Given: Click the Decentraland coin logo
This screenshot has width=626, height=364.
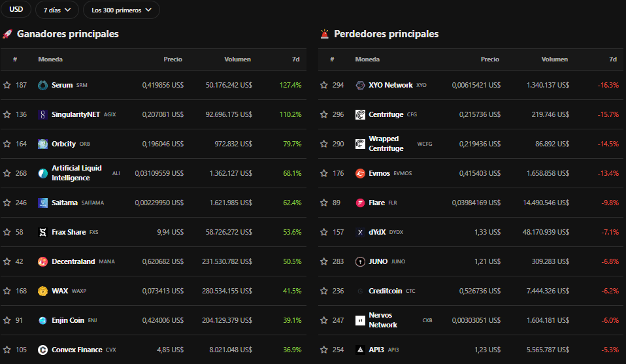Looking at the screenshot, I should (x=42, y=261).
